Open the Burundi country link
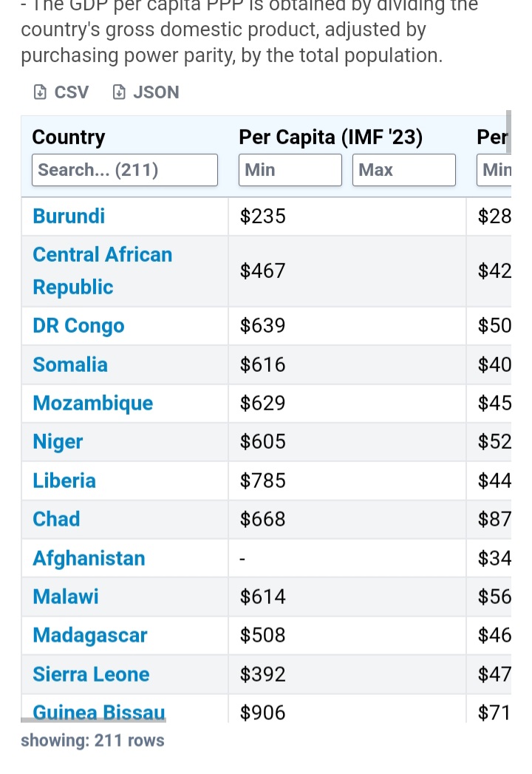 pyautogui.click(x=69, y=216)
